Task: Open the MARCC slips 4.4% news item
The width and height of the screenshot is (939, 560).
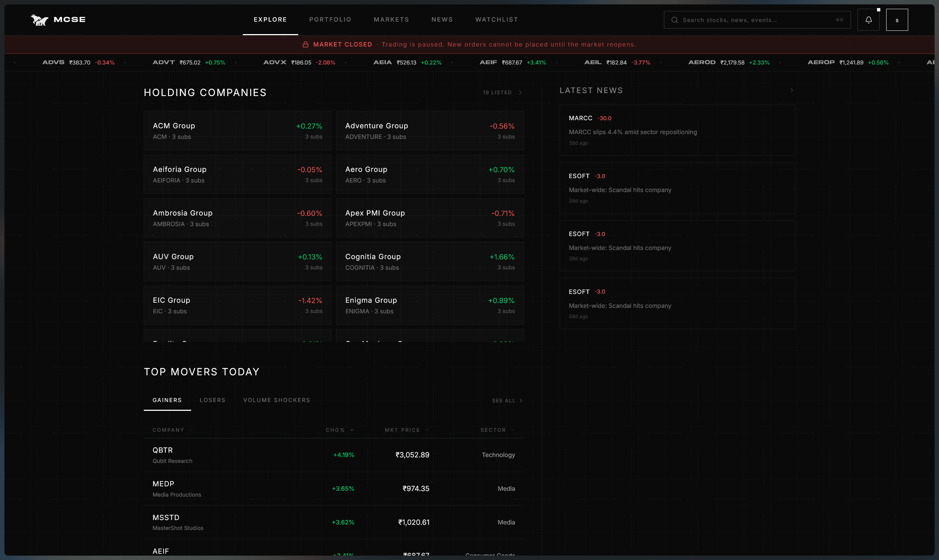Action: click(x=677, y=130)
